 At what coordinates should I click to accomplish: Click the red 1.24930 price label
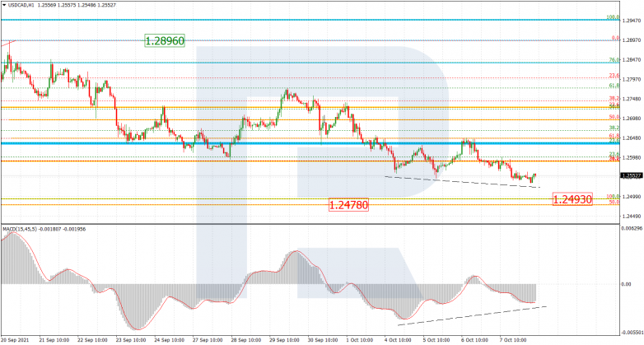pos(572,199)
